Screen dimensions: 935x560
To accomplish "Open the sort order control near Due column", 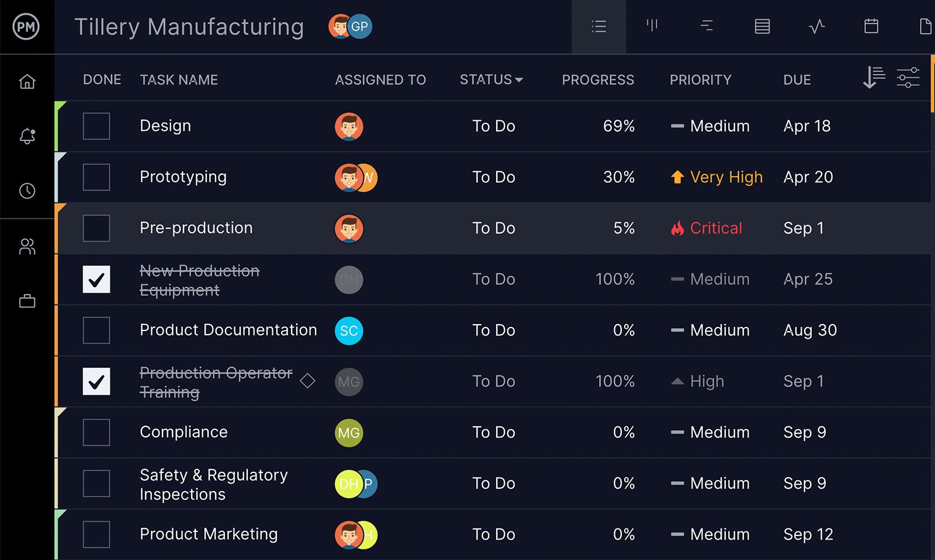I will 873,77.
